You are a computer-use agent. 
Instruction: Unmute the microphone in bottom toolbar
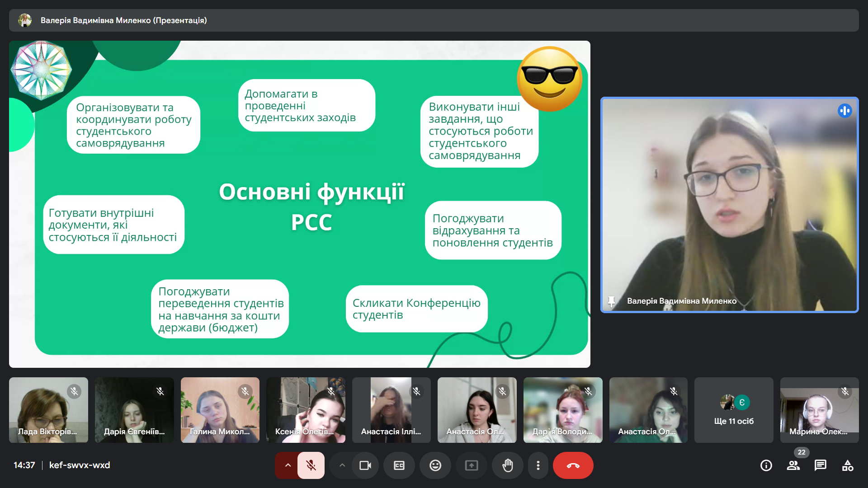pyautogui.click(x=311, y=465)
